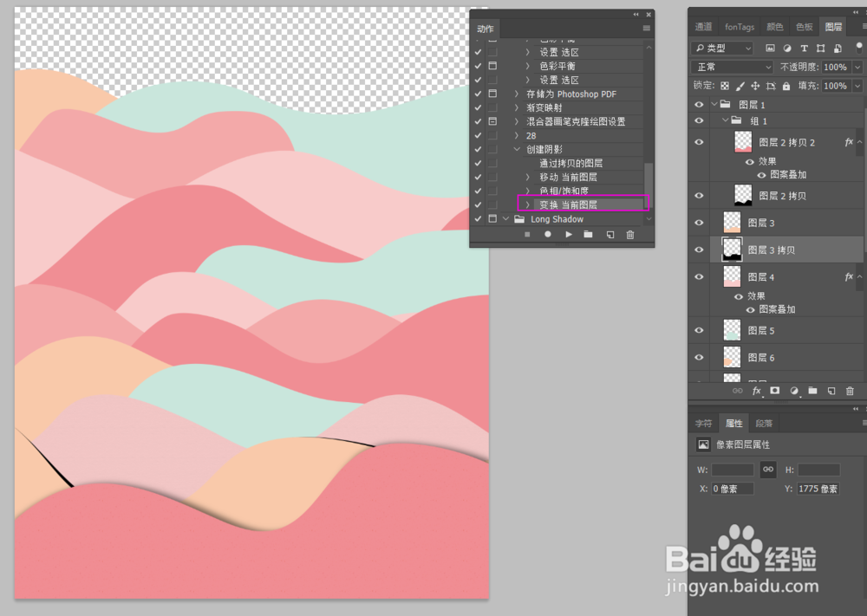Image resolution: width=867 pixels, height=616 pixels.
Task: Click the W/H link button in Properties
Action: coord(768,470)
